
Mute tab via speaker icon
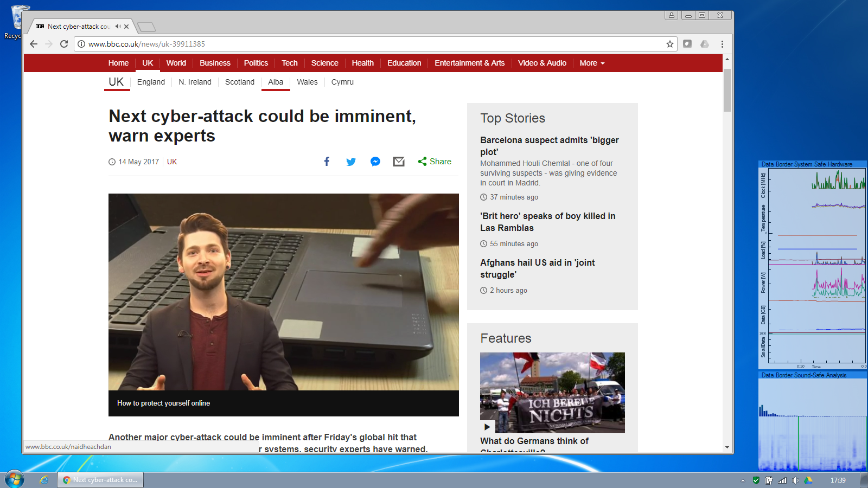(x=118, y=26)
